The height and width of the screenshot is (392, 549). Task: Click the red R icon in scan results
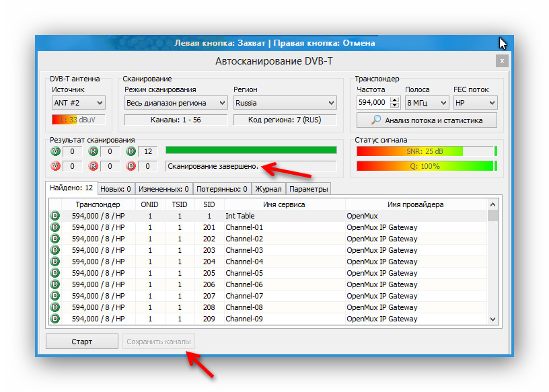[93, 165]
